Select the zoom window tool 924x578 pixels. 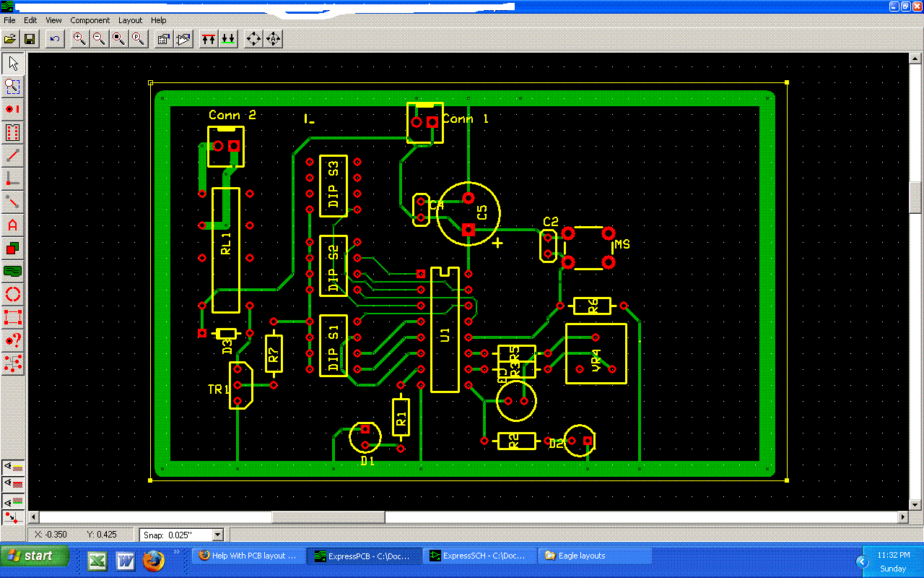(x=13, y=87)
